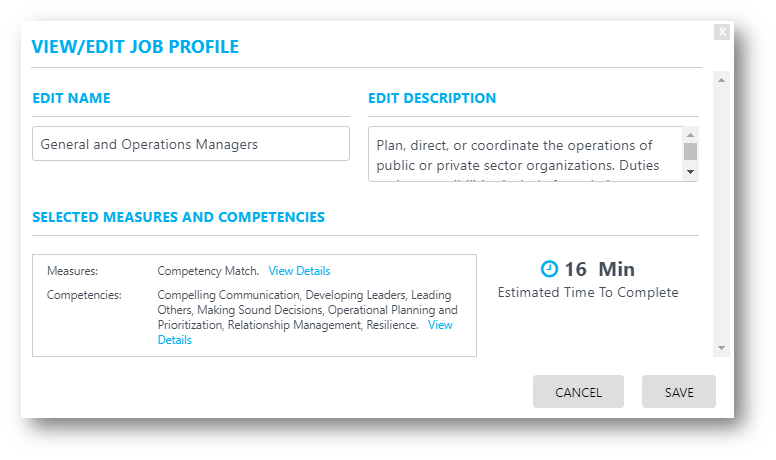Click the clock icon beside 16 Min

[x=549, y=269]
